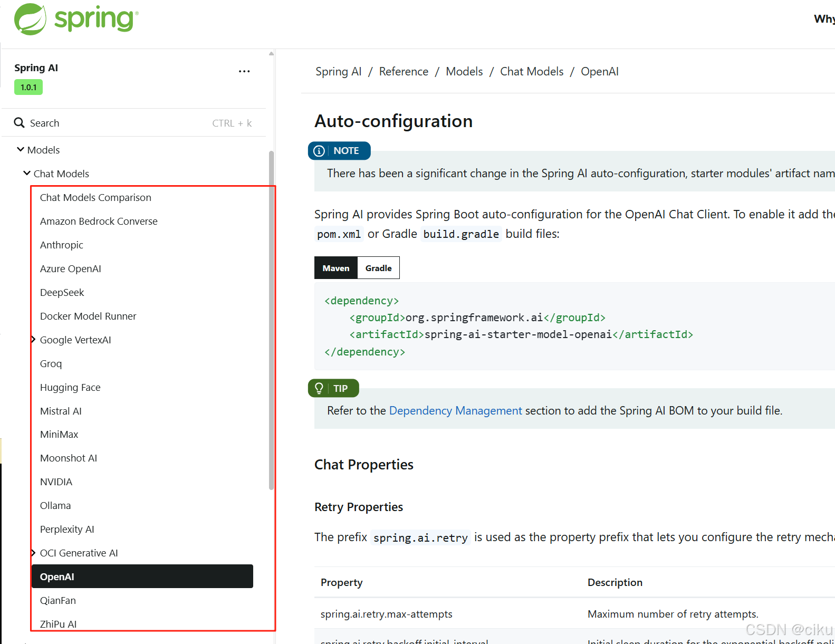Open the MiniMax page
This screenshot has width=835, height=644.
pyautogui.click(x=59, y=434)
